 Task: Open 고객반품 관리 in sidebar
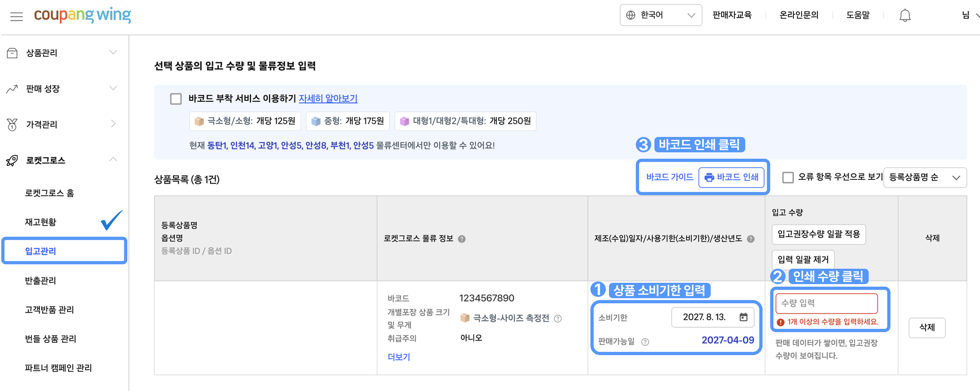click(49, 310)
